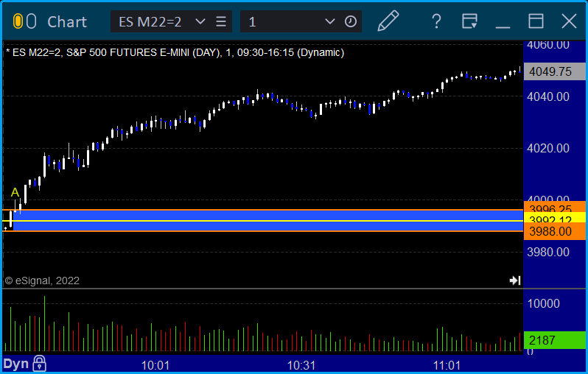Screen dimensions: 588x374
Task: Click the 4020.00 price axis label
Action: 548,149
